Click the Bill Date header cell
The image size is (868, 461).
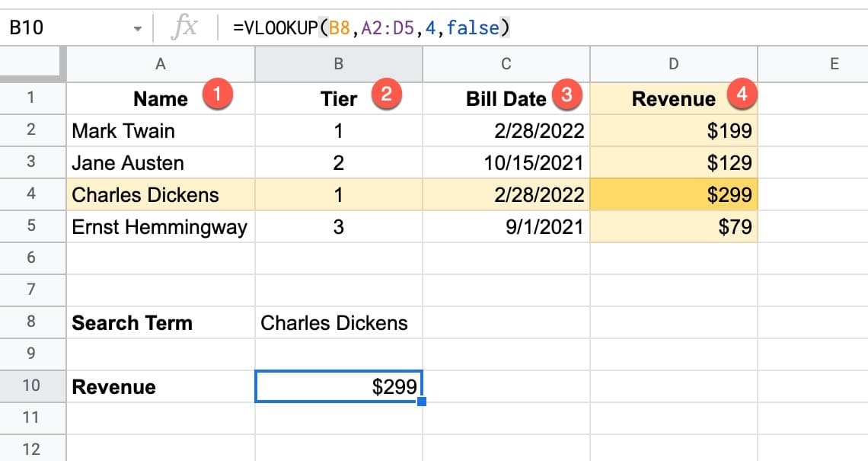point(506,98)
